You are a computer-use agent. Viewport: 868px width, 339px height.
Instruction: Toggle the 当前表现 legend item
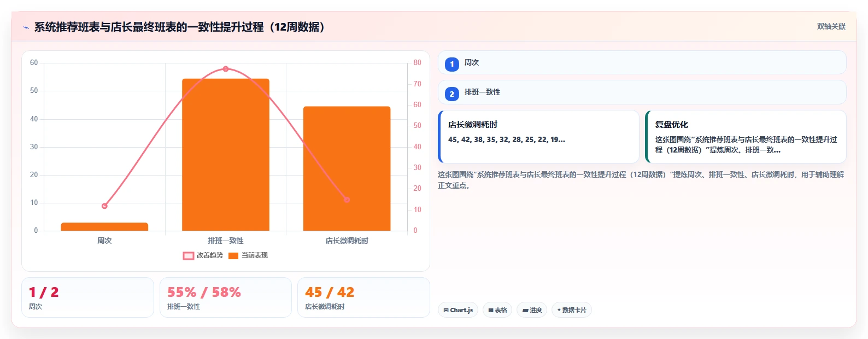tap(248, 255)
